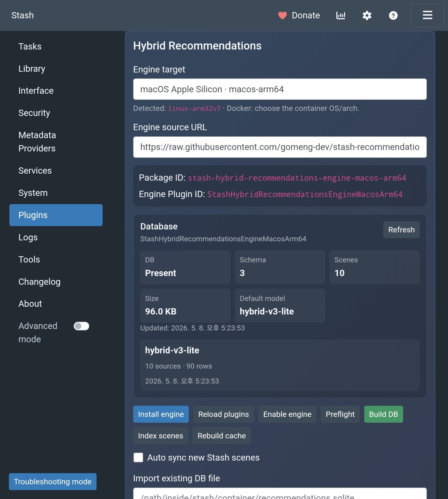Click the Default model 'hybrid-v3-lite' card

(x=280, y=306)
